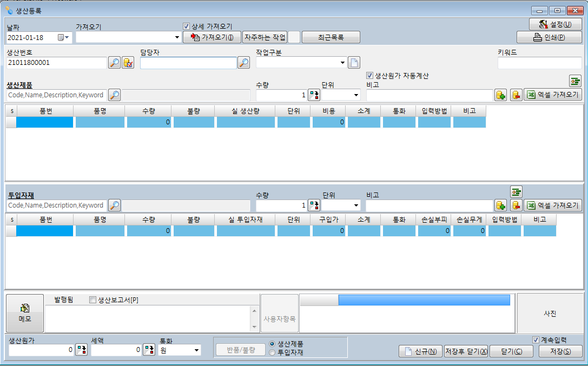The image size is (588, 366).
Task: Click the memo text area
Action: click(x=149, y=318)
